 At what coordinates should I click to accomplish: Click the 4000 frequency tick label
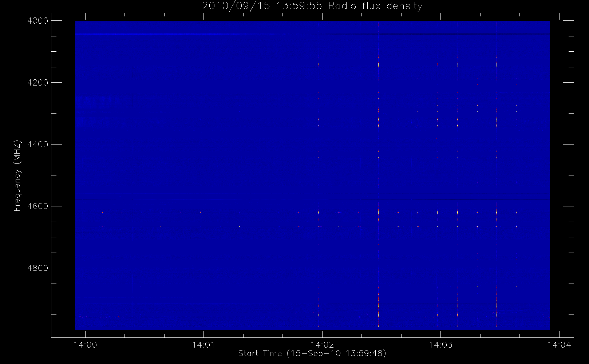point(38,21)
